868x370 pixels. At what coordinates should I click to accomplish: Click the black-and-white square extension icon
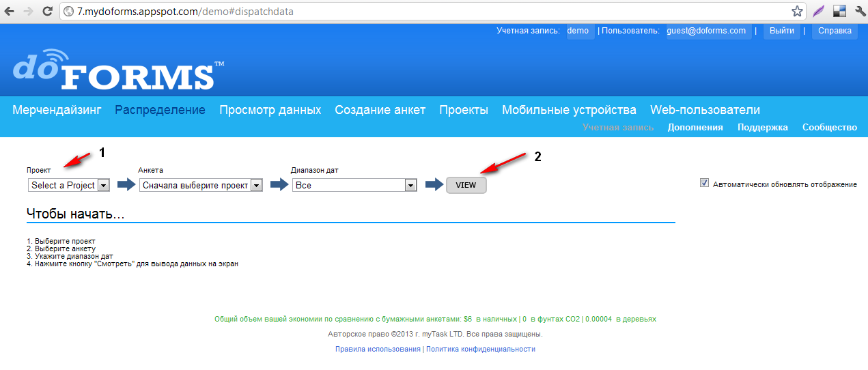[x=839, y=12]
